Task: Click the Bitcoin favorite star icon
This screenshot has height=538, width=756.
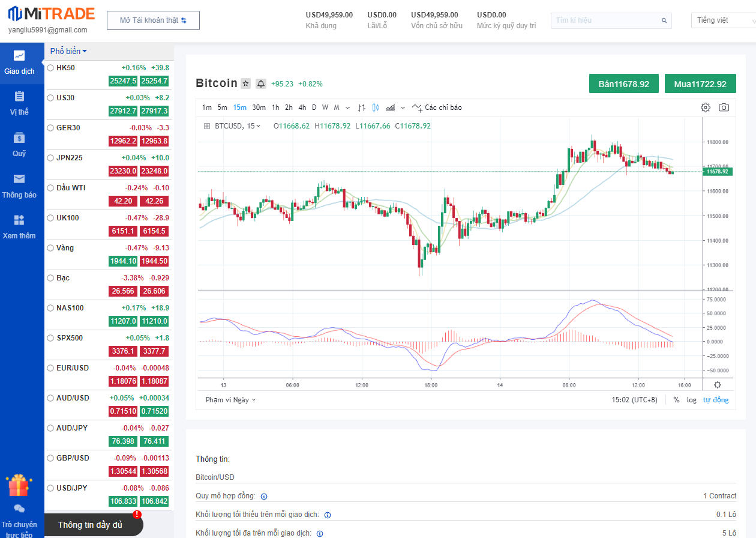Action: click(245, 84)
